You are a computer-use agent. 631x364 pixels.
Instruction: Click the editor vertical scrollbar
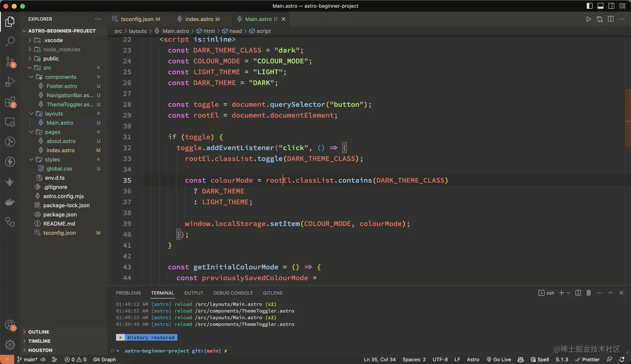click(628, 118)
